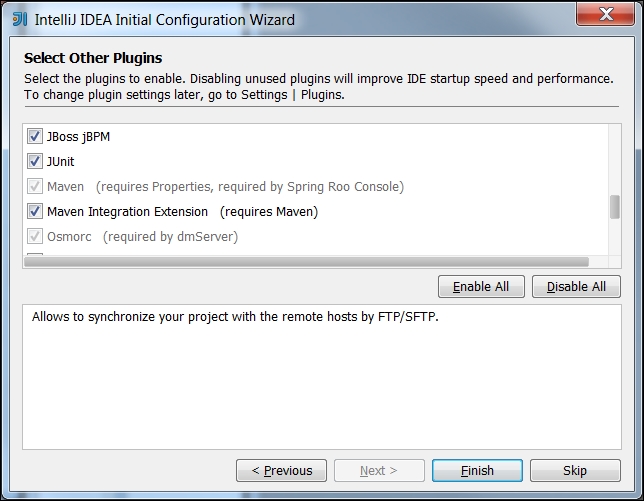Click the grayed Maven plugin checkbox
This screenshot has height=501, width=644.
coord(35,186)
